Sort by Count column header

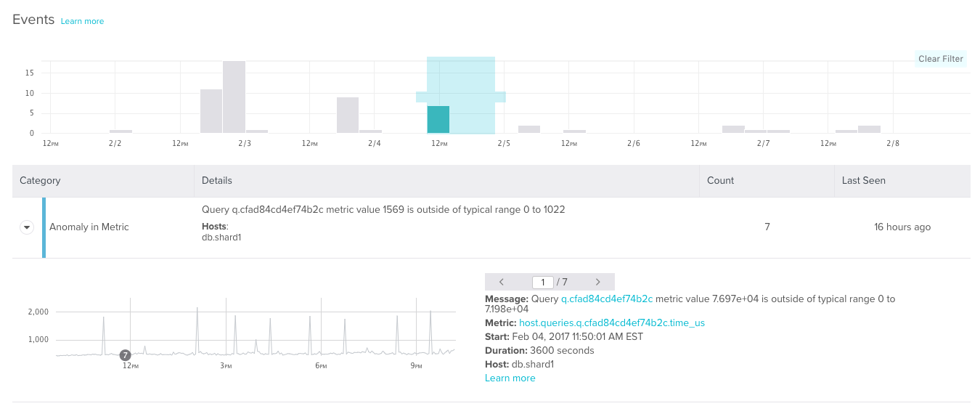[x=720, y=180]
